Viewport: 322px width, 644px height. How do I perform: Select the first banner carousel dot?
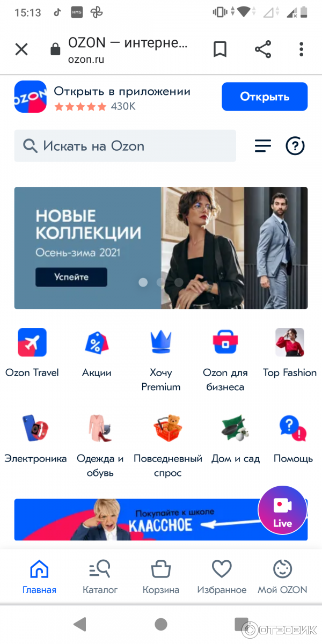(x=143, y=282)
